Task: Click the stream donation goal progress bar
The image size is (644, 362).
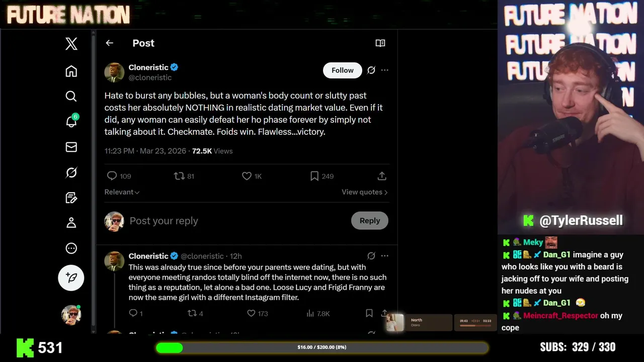Action: [x=322, y=347]
